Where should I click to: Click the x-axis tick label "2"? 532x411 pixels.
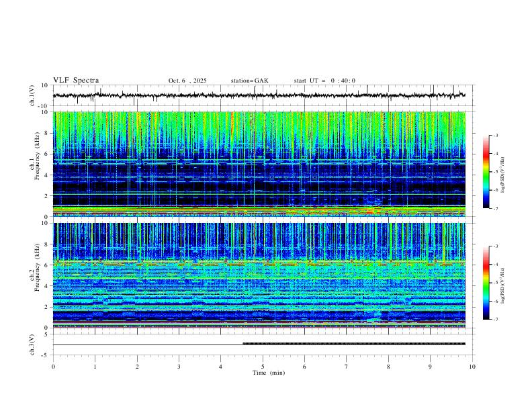(137, 367)
